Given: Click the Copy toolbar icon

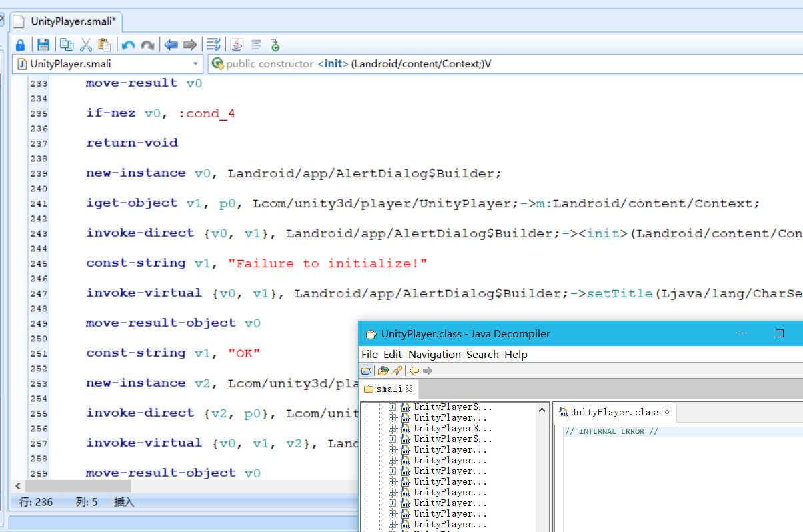Looking at the screenshot, I should (x=67, y=45).
